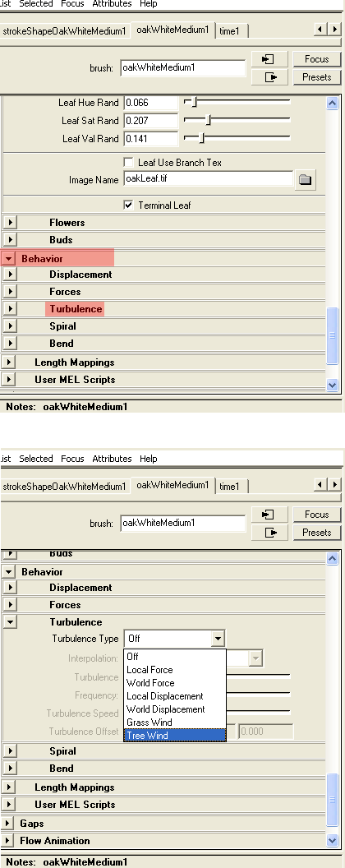The height and width of the screenshot is (868, 345).
Task: Expand the Flowers section arrow icon
Action: [x=9, y=223]
